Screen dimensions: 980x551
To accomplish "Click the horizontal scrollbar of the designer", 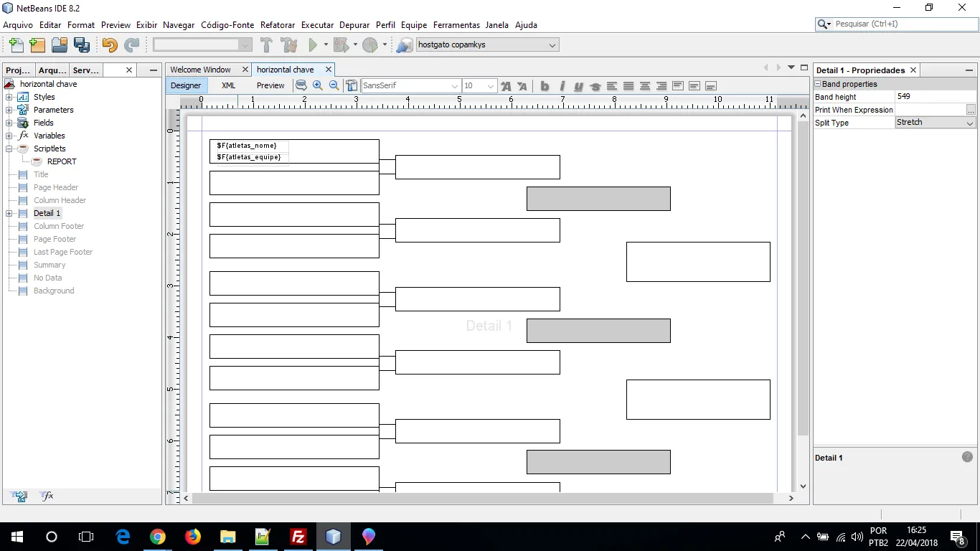I will (x=482, y=498).
